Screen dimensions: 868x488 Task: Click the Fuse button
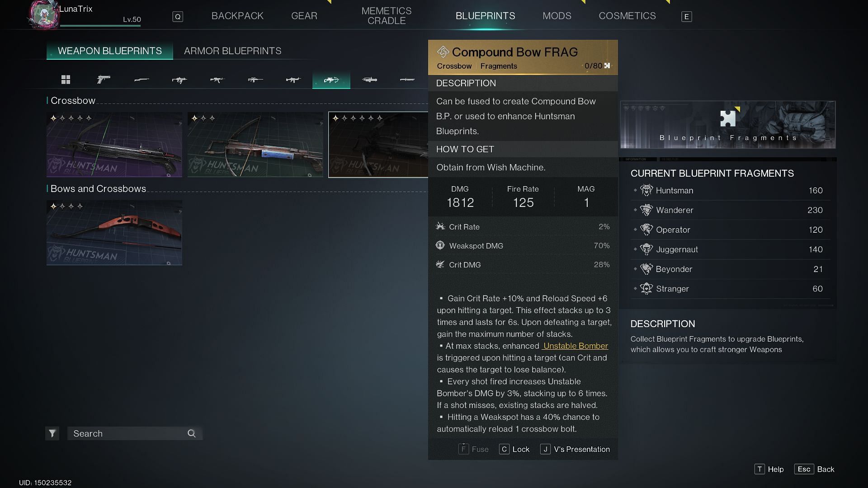[x=475, y=449]
